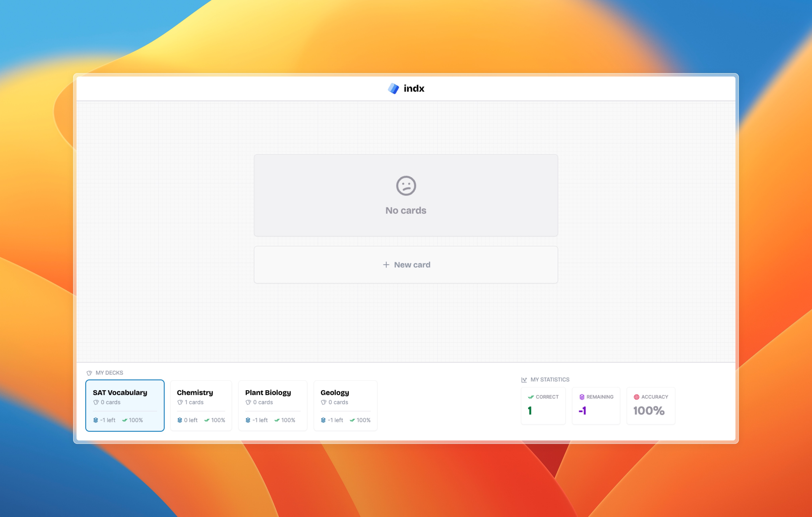Open the Plant Biology deck
This screenshot has width=812, height=517.
click(272, 405)
